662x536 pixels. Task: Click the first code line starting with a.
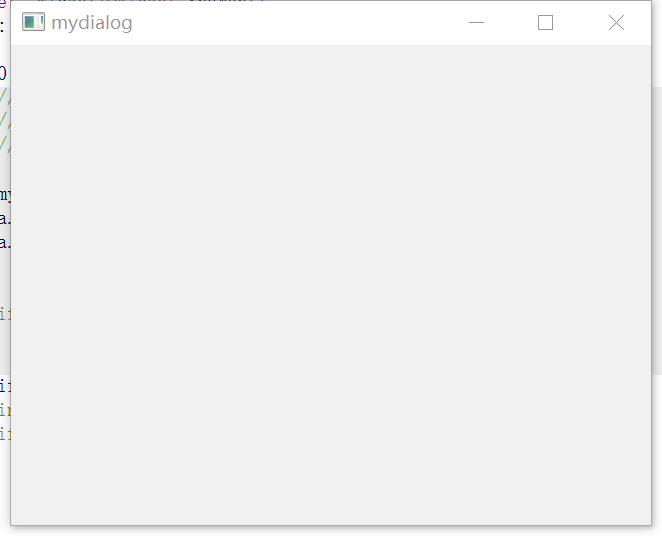[5, 219]
